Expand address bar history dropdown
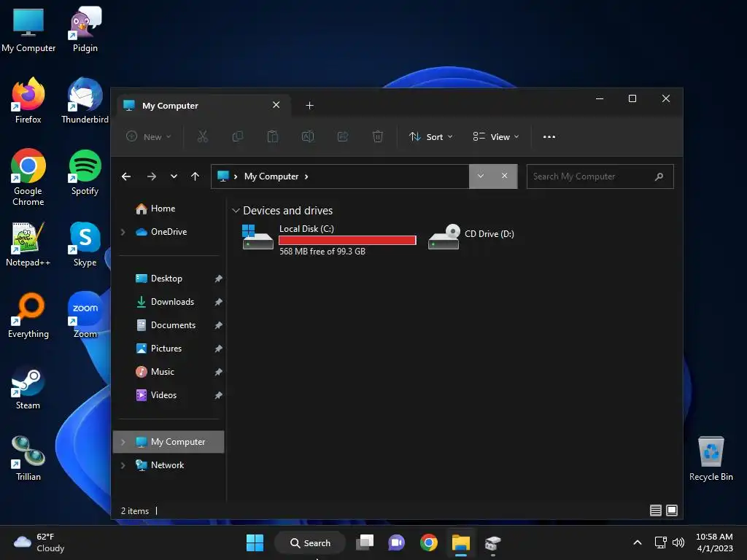Screen dimensions: 747x560 [481, 176]
